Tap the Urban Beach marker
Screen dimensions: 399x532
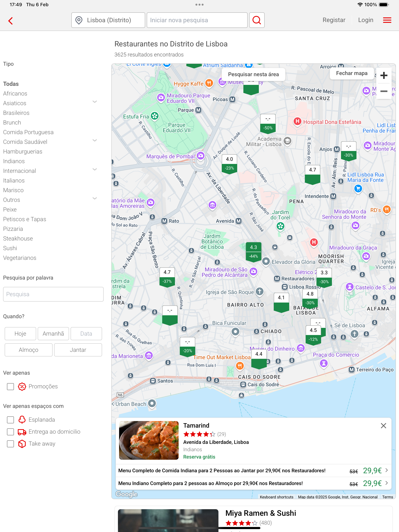click(152, 403)
